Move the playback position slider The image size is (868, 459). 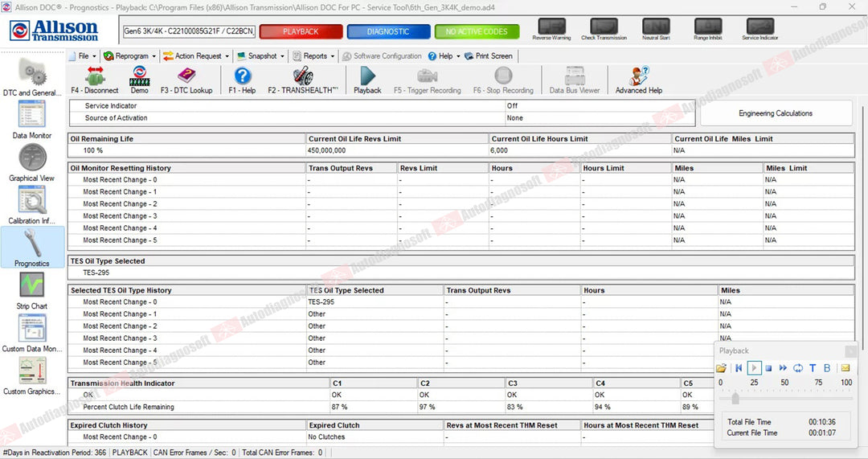pyautogui.click(x=735, y=398)
